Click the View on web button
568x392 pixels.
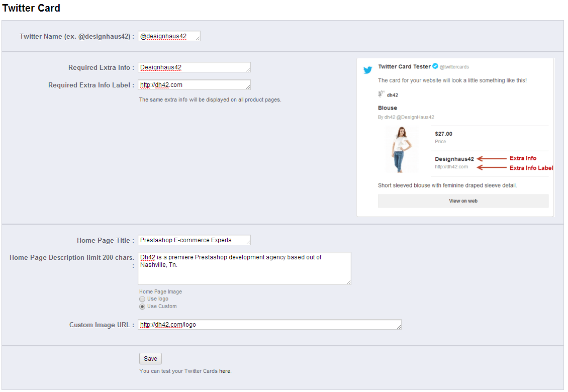click(x=463, y=201)
